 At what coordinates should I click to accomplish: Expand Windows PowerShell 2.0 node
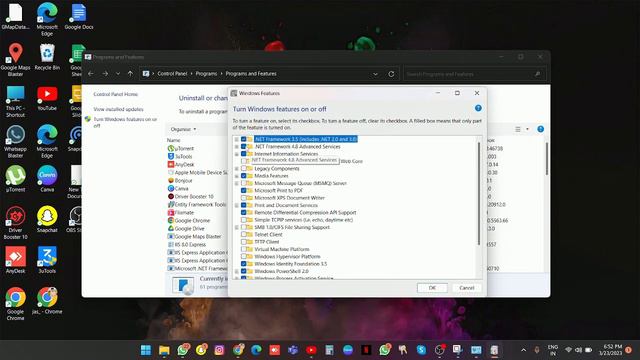236,271
